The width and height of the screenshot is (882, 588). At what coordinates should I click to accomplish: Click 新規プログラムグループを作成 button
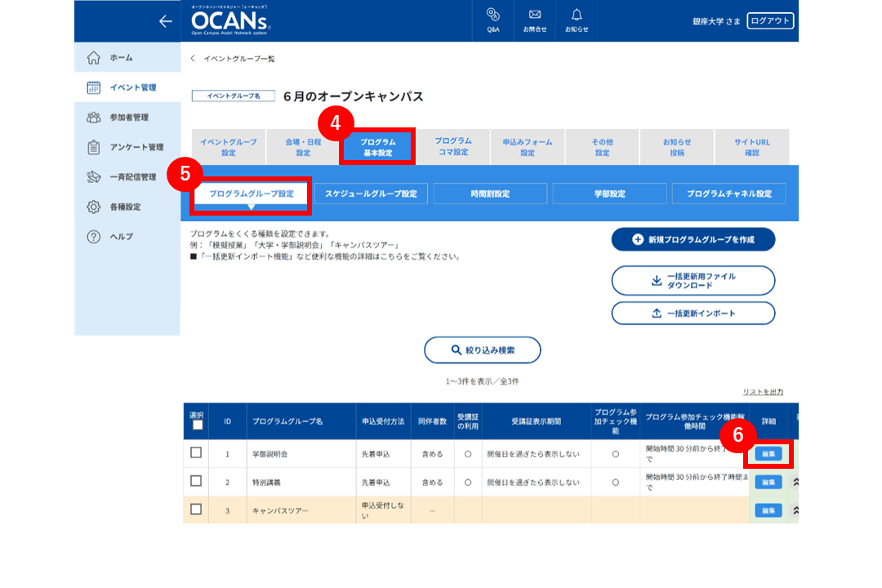click(x=693, y=240)
